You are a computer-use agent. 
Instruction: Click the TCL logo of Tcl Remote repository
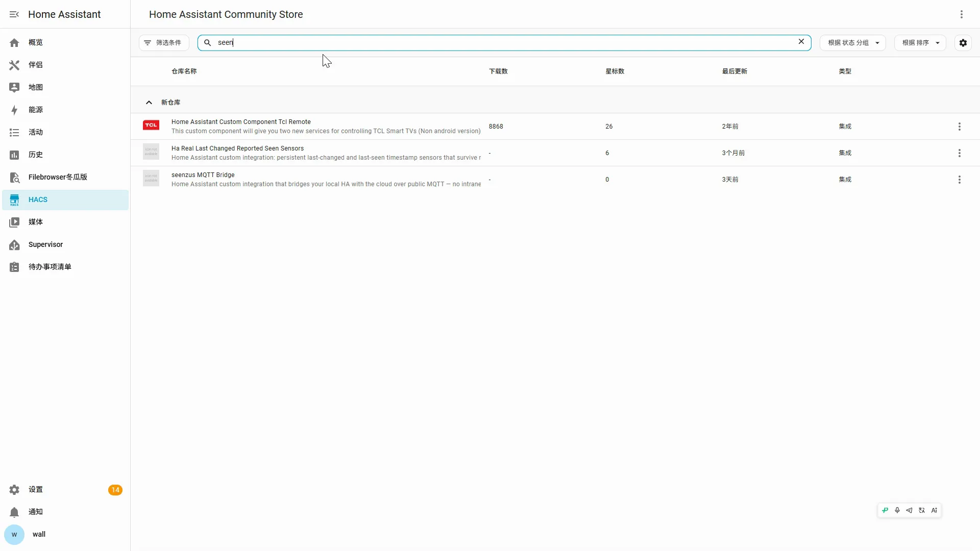click(x=151, y=126)
